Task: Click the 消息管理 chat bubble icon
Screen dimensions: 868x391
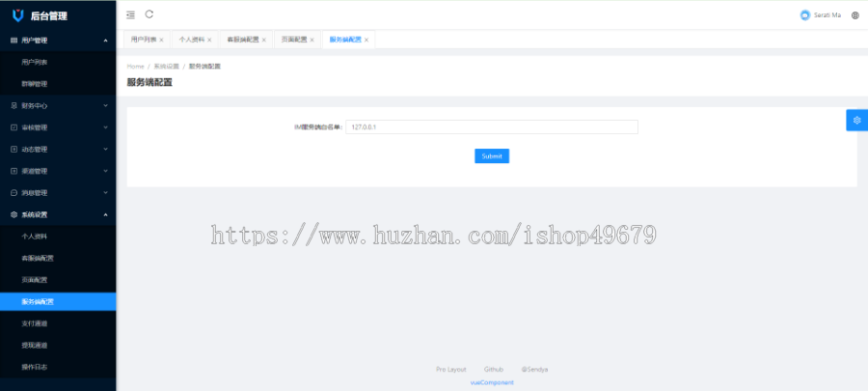Action: [x=14, y=193]
